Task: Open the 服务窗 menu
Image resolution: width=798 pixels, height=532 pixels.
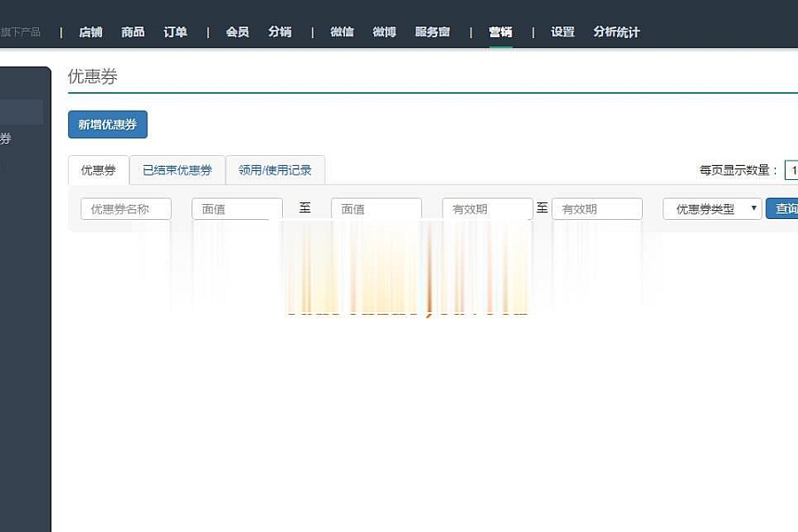Action: [433, 32]
